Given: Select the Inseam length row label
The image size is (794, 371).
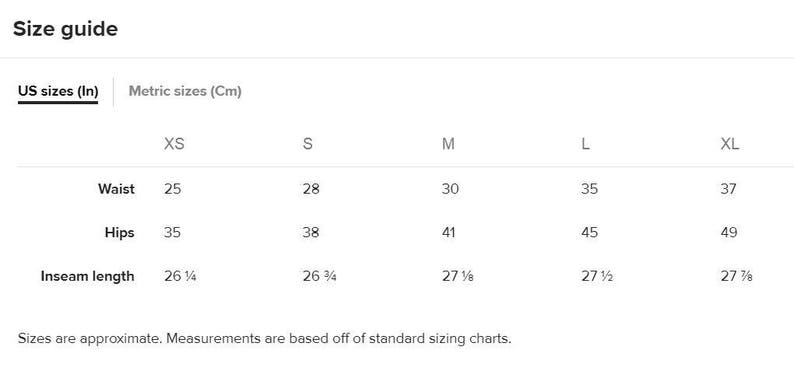Looking at the screenshot, I should click(x=88, y=276).
